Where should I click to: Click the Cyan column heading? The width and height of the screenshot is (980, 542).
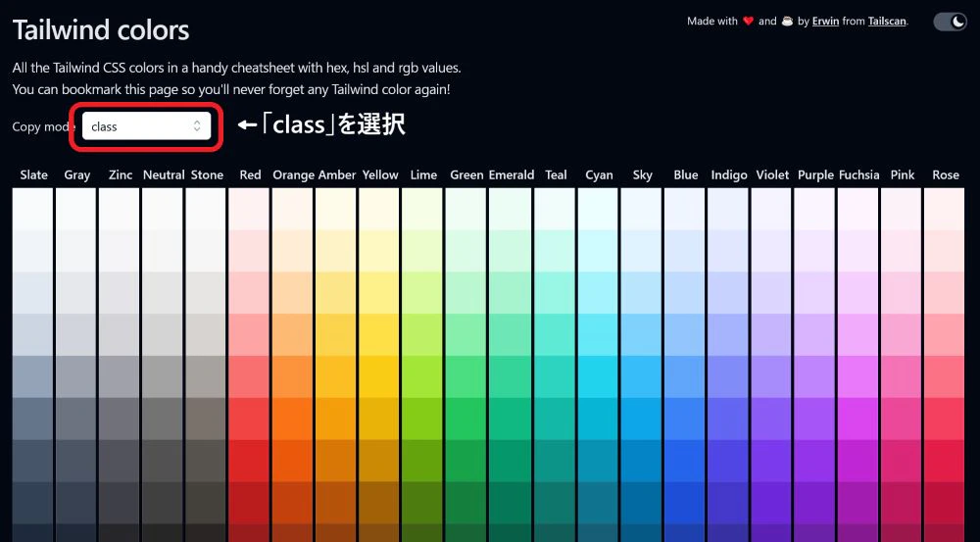599,175
